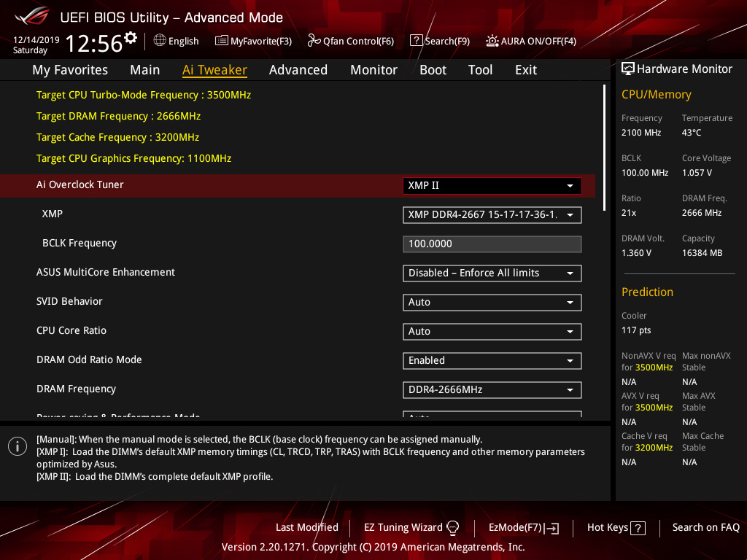Click the MyFavorite list icon
The image size is (747, 560).
click(x=221, y=41)
